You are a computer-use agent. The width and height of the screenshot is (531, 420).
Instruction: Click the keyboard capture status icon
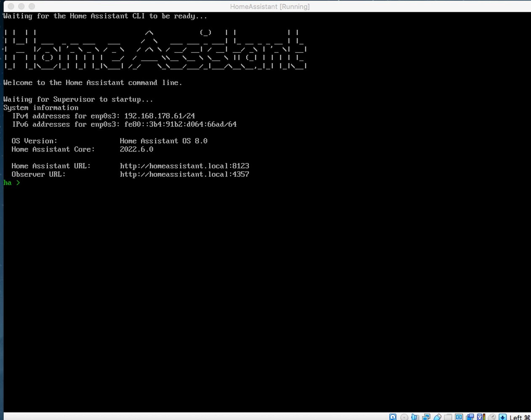coord(502,417)
